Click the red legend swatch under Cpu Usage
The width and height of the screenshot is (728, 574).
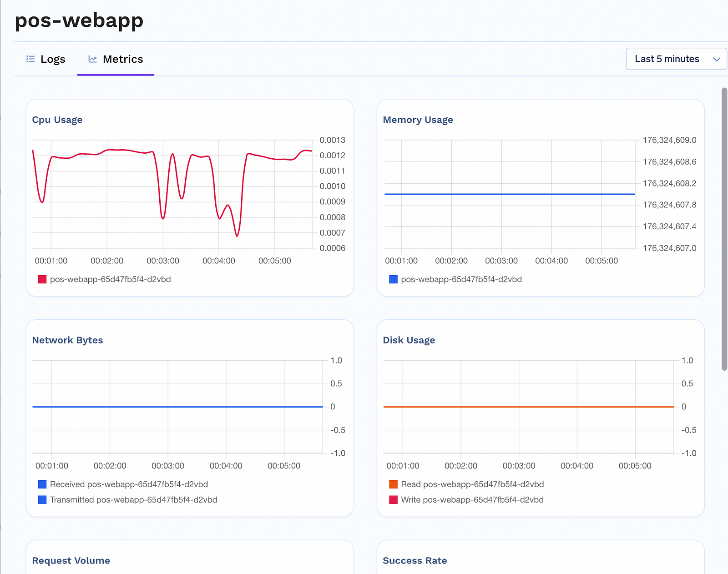(x=42, y=279)
